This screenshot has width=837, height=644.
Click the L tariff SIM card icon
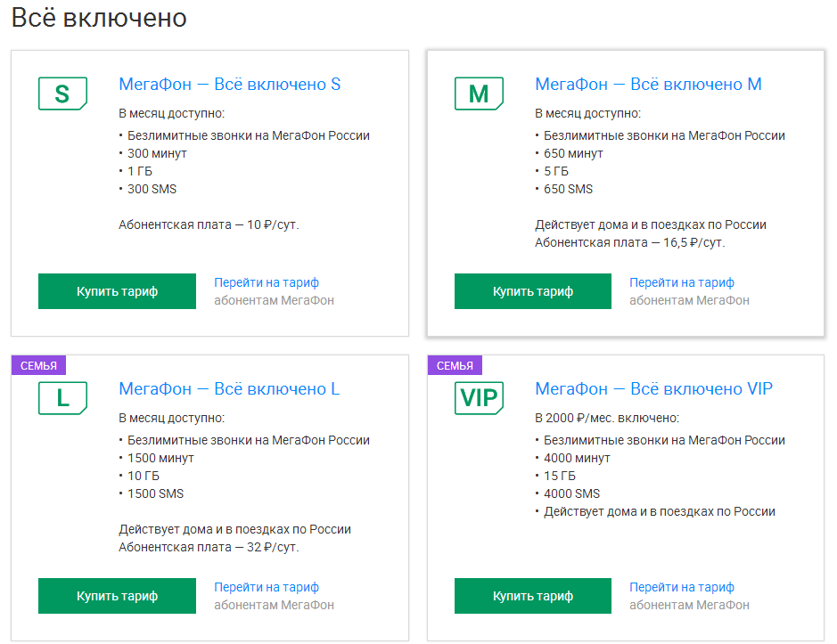[62, 398]
